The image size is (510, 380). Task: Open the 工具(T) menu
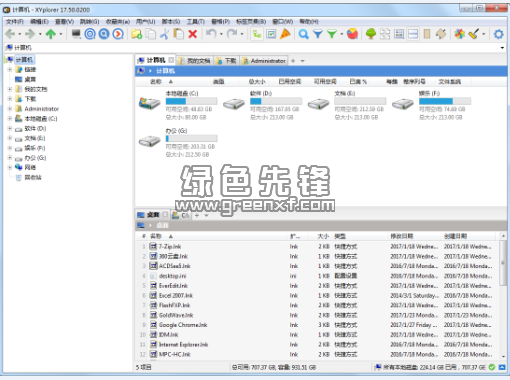pyautogui.click(x=196, y=21)
